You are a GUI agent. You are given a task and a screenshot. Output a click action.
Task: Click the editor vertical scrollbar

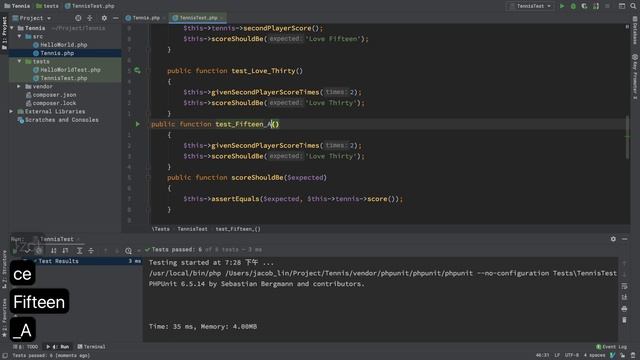click(x=627, y=138)
